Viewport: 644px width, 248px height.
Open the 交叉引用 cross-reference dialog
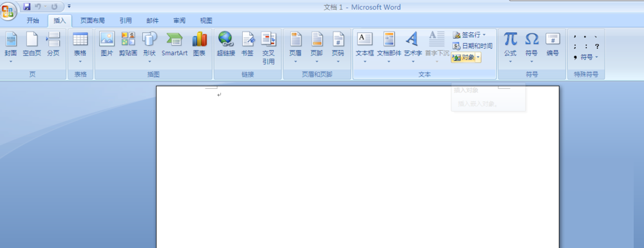pyautogui.click(x=269, y=48)
